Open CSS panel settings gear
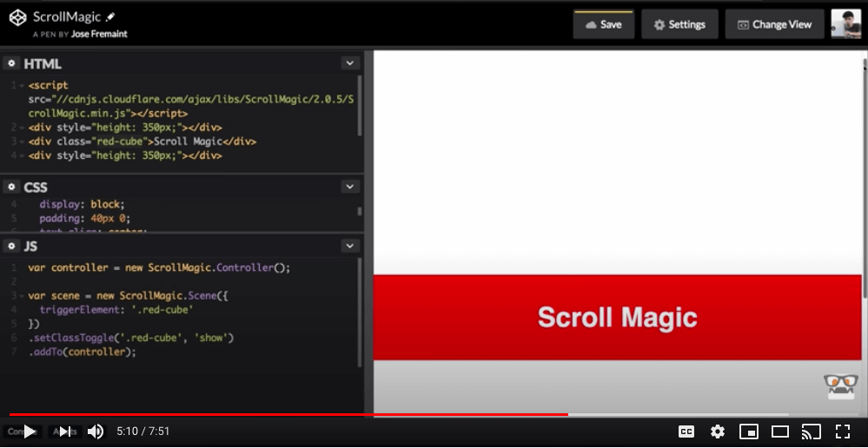Viewport: 868px width, 448px height. click(11, 187)
